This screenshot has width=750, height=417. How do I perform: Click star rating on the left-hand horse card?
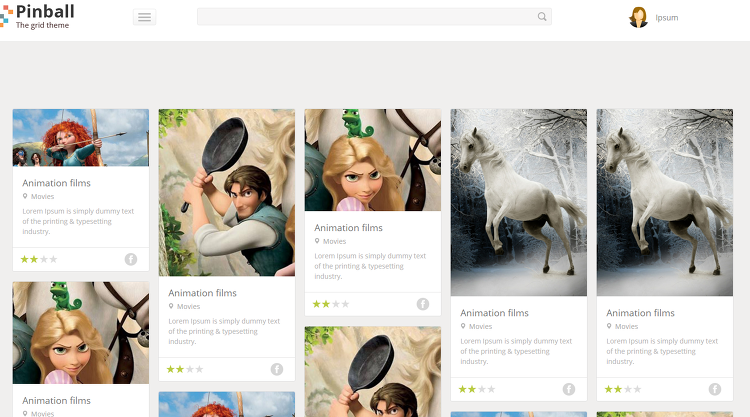coord(477,389)
